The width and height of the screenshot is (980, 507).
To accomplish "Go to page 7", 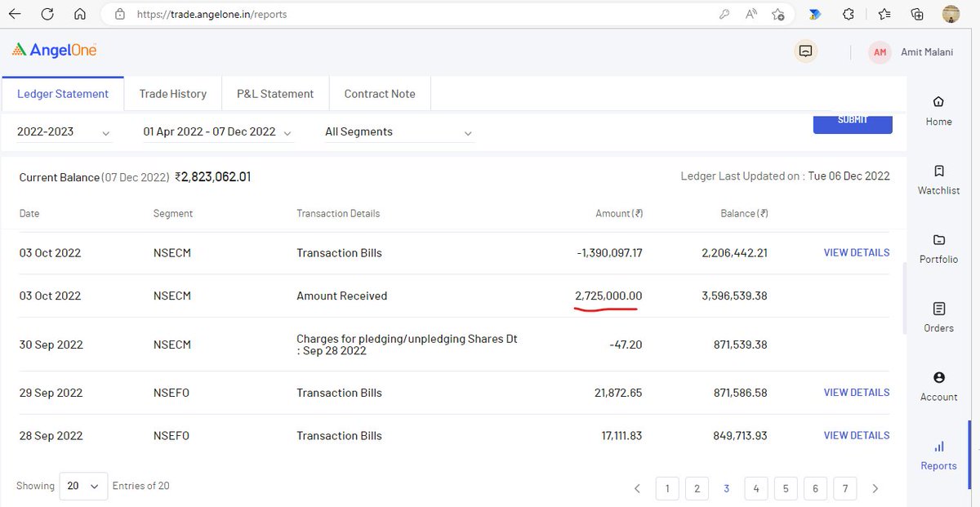I will tap(845, 488).
